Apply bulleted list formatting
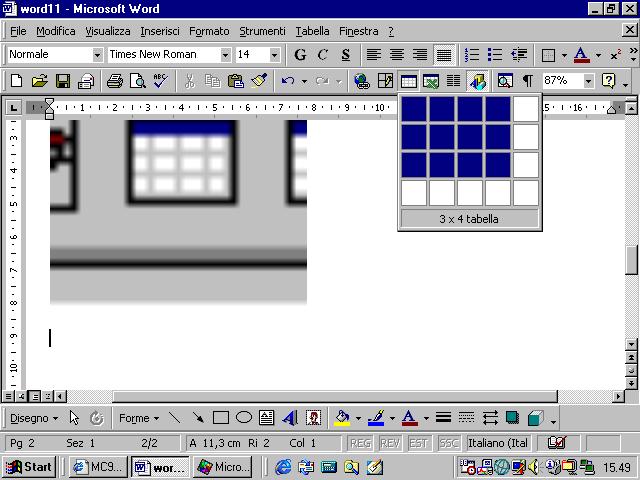The height and width of the screenshot is (480, 640). pos(495,54)
